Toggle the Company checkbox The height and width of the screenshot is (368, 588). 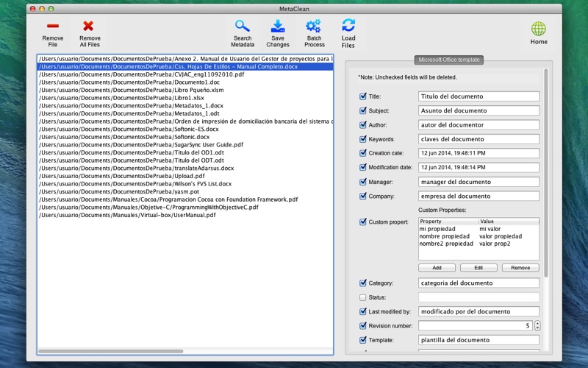tap(362, 196)
